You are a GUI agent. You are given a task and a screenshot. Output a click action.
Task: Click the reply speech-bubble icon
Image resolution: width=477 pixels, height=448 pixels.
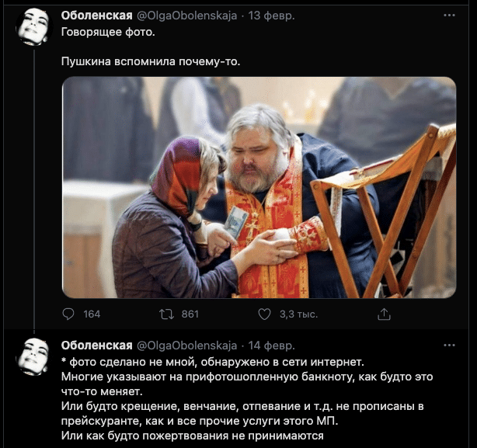click(68, 314)
